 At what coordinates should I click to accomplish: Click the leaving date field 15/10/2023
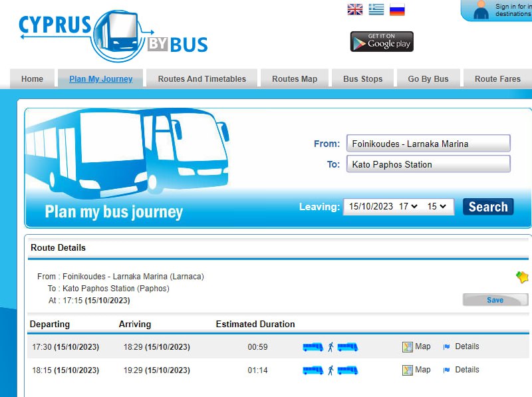click(x=370, y=207)
